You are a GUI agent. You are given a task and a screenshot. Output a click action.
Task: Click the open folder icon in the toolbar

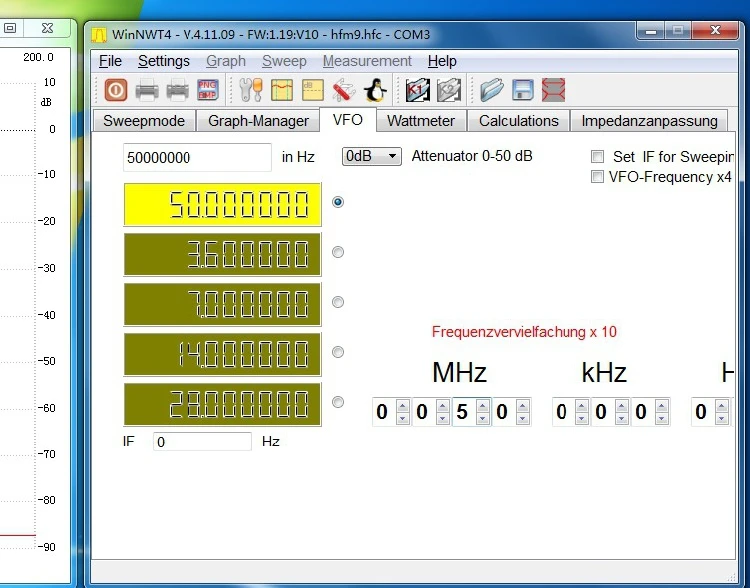click(x=492, y=90)
